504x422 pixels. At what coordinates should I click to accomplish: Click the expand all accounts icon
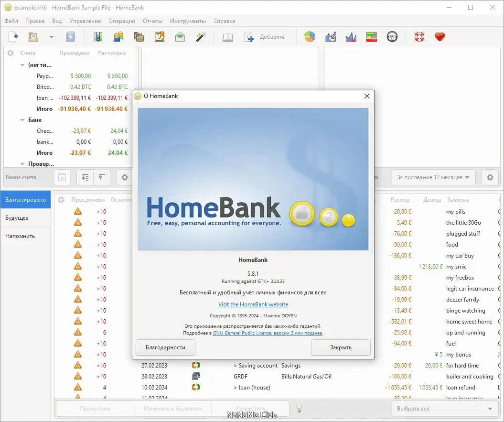pos(85,177)
